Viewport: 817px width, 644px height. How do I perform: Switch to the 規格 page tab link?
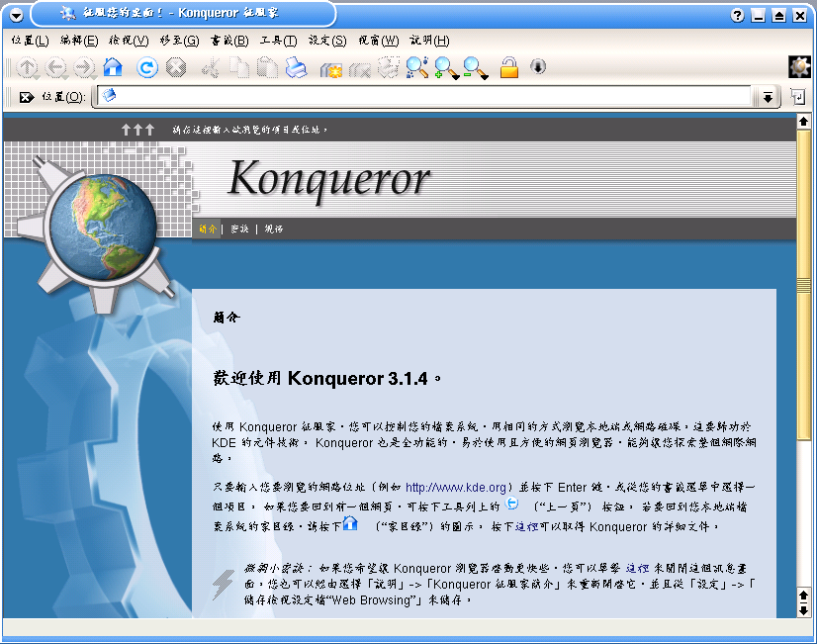pyautogui.click(x=274, y=229)
